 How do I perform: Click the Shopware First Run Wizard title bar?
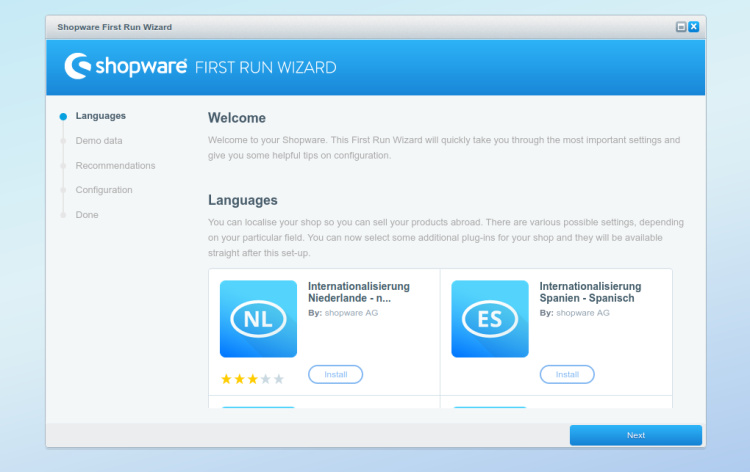point(300,27)
